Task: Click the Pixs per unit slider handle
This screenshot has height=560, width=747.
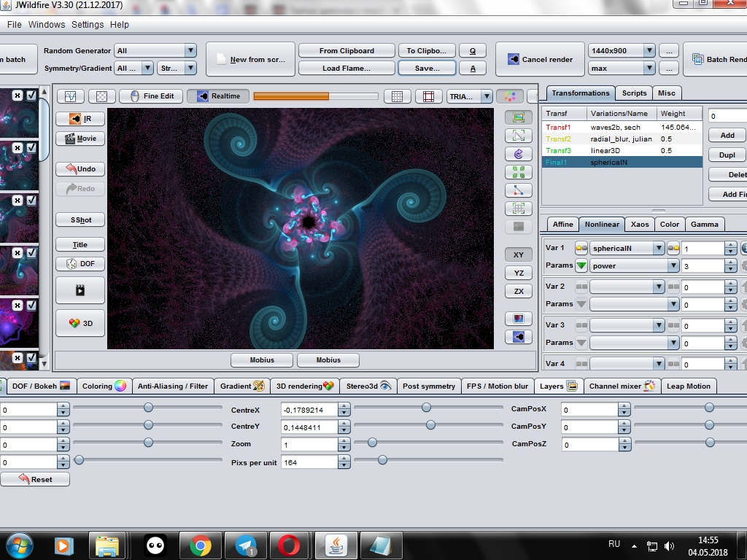Action: click(x=382, y=459)
